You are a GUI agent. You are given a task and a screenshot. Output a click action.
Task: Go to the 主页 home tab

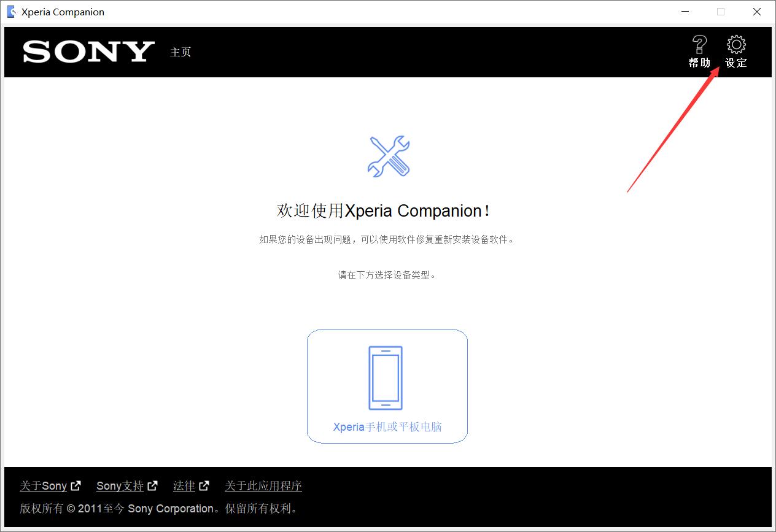[x=180, y=52]
